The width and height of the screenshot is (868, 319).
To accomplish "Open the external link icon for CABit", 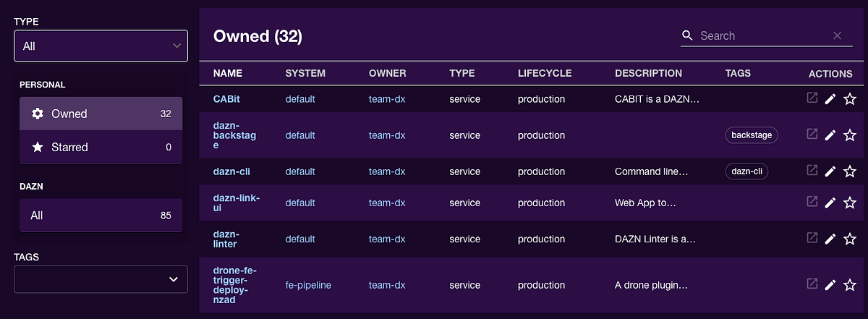I will click(x=812, y=98).
